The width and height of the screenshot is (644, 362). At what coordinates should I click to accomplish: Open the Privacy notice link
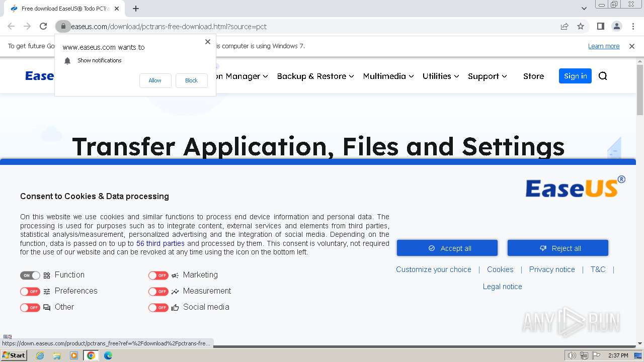tap(552, 269)
